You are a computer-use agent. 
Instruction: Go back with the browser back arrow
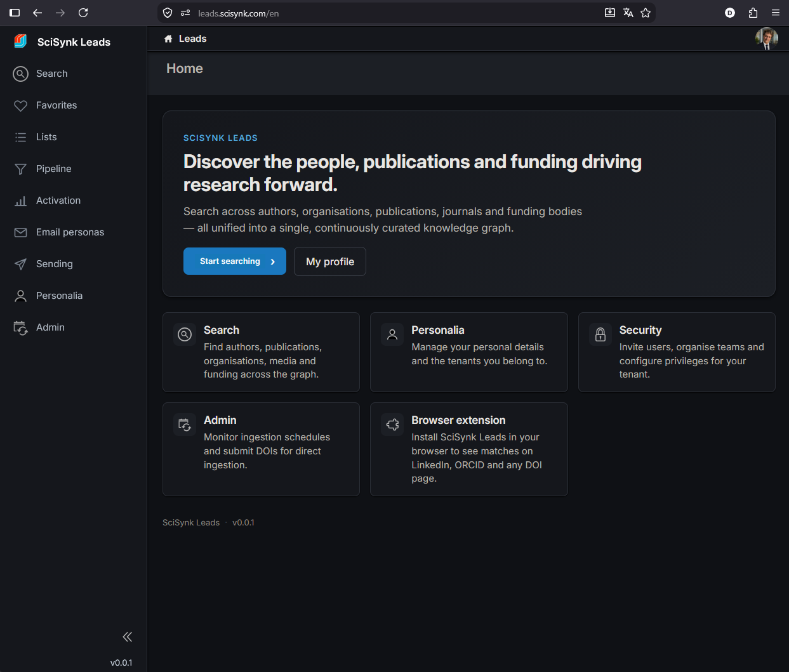[37, 13]
